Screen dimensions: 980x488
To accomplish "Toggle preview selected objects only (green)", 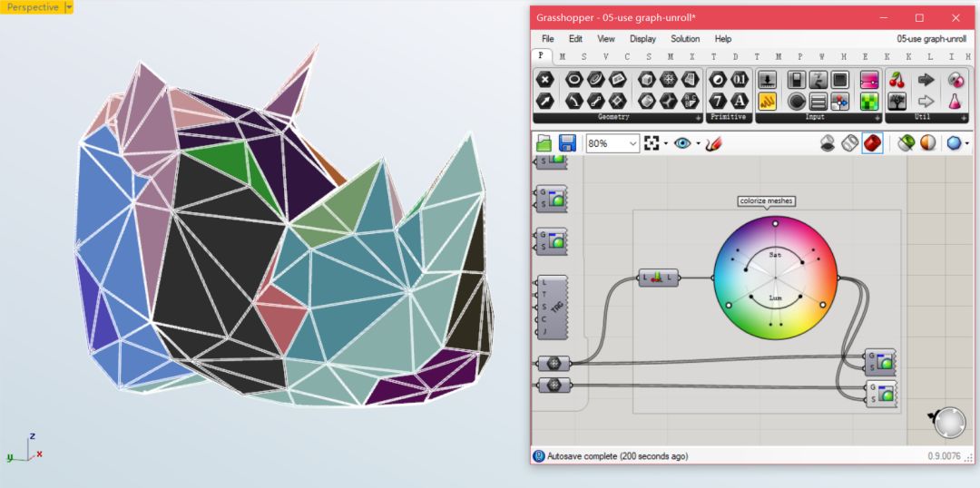I will click(906, 143).
